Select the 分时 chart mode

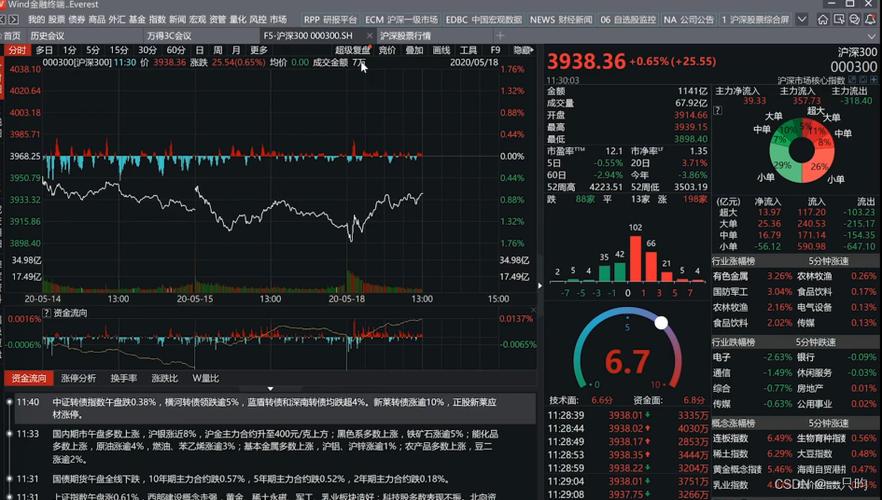tap(17, 50)
